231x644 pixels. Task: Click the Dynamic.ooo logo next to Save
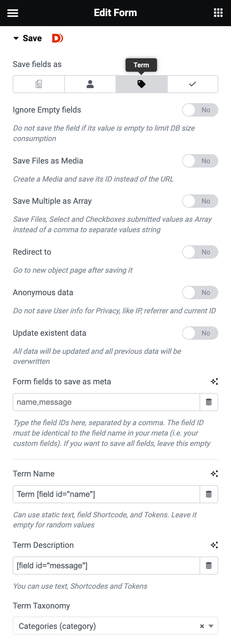click(57, 39)
